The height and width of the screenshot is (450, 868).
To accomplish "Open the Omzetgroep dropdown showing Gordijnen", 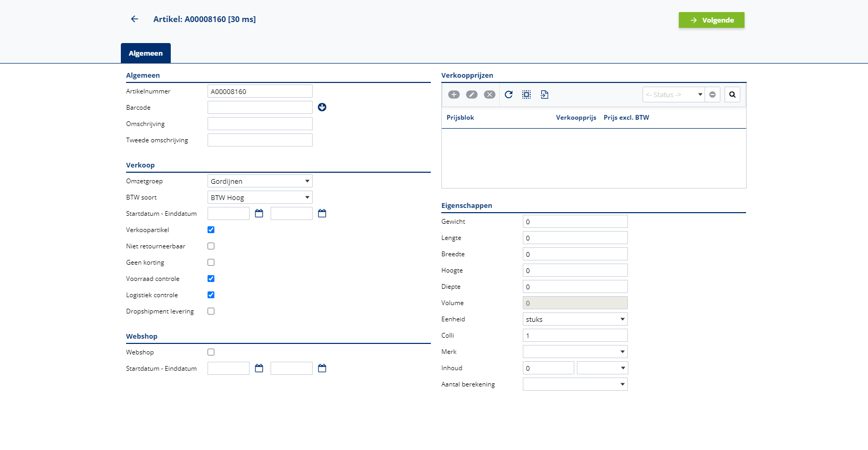I will pyautogui.click(x=260, y=181).
